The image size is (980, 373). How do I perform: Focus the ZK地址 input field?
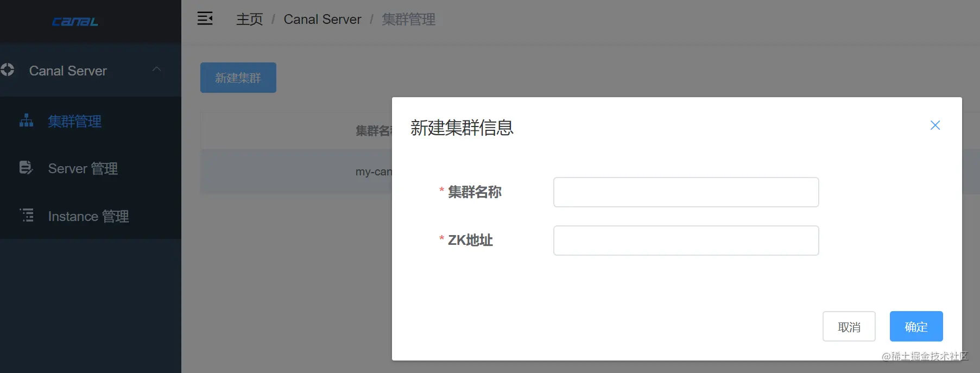coord(686,241)
